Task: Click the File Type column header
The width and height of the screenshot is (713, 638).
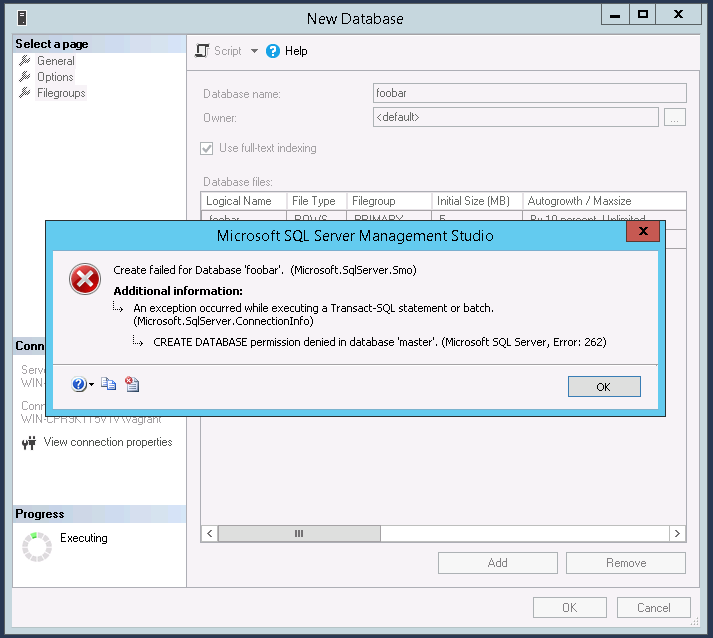Action: click(316, 201)
